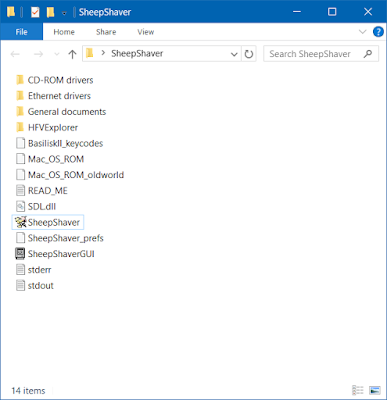
Task: Open Customize Quick Access Toolbar dropdown
Action: (x=64, y=13)
